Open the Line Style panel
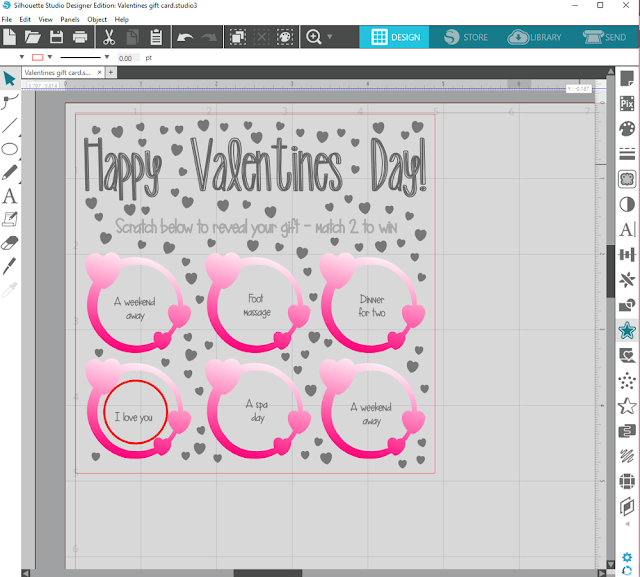 coord(627,154)
